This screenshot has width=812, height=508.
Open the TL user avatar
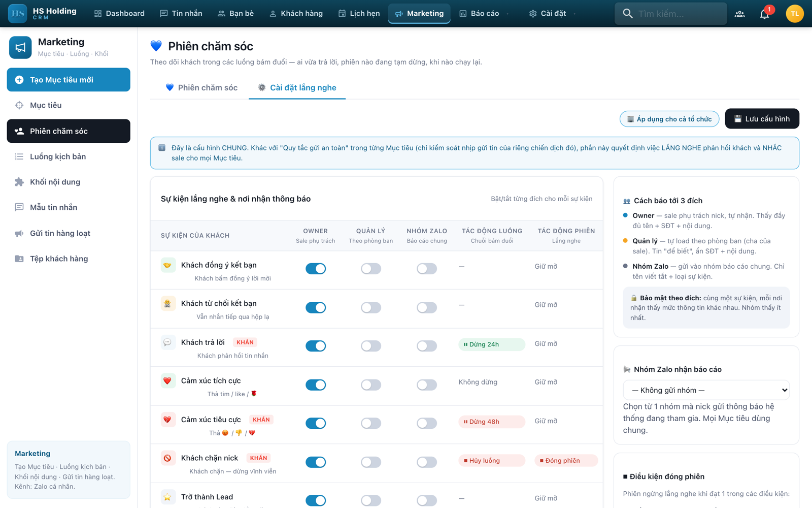pyautogui.click(x=794, y=14)
